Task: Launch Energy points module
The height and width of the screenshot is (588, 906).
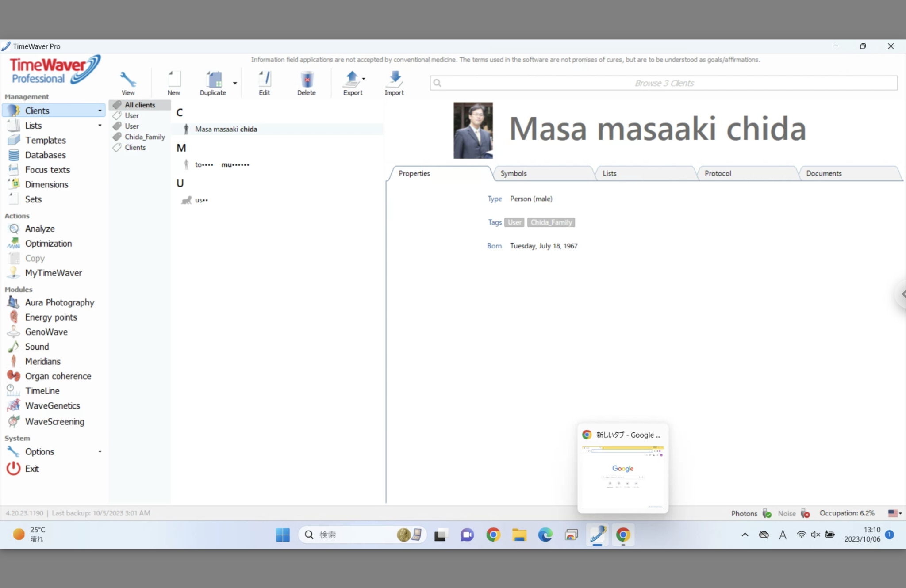Action: (x=51, y=317)
